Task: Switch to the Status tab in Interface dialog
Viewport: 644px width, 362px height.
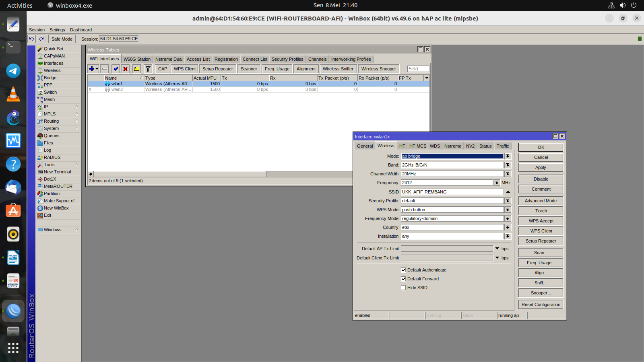Action: tap(485, 146)
